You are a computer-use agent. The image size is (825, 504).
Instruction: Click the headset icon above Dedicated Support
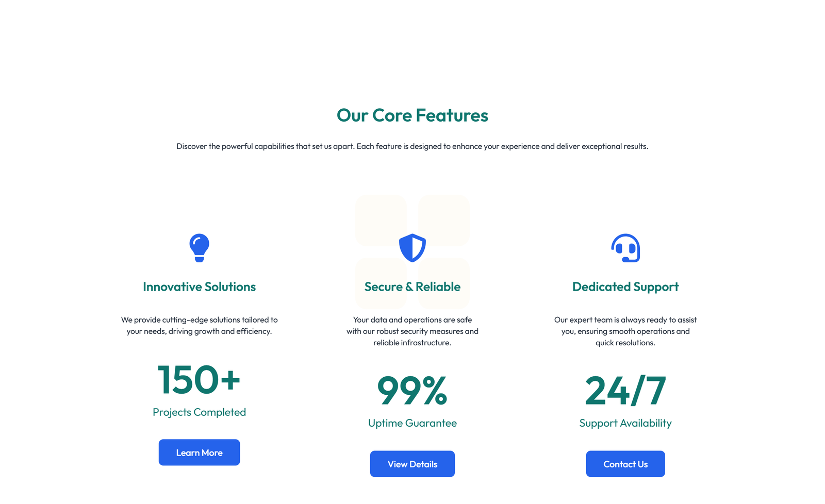click(625, 248)
